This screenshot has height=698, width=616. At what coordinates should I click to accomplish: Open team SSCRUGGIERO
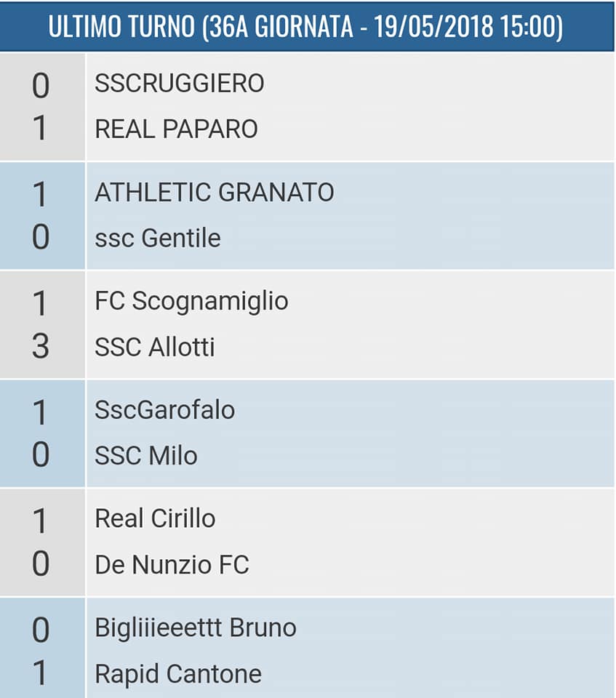[180, 84]
